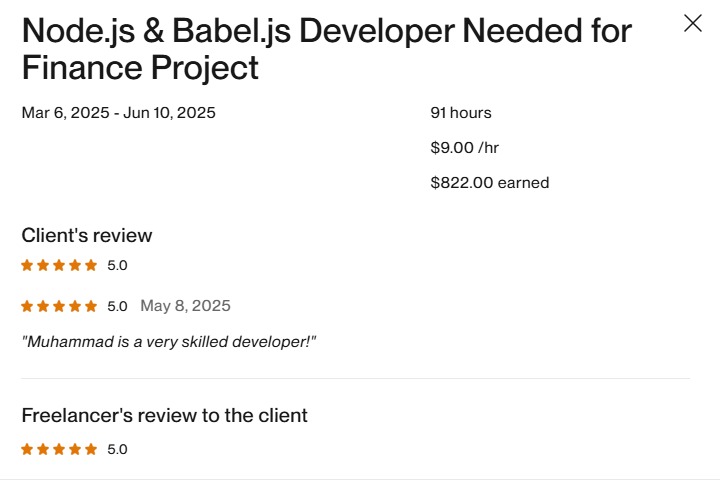Select the Mar 6 – Jun 10, 2025 date range
Screen dimensions: 720x481
point(118,113)
